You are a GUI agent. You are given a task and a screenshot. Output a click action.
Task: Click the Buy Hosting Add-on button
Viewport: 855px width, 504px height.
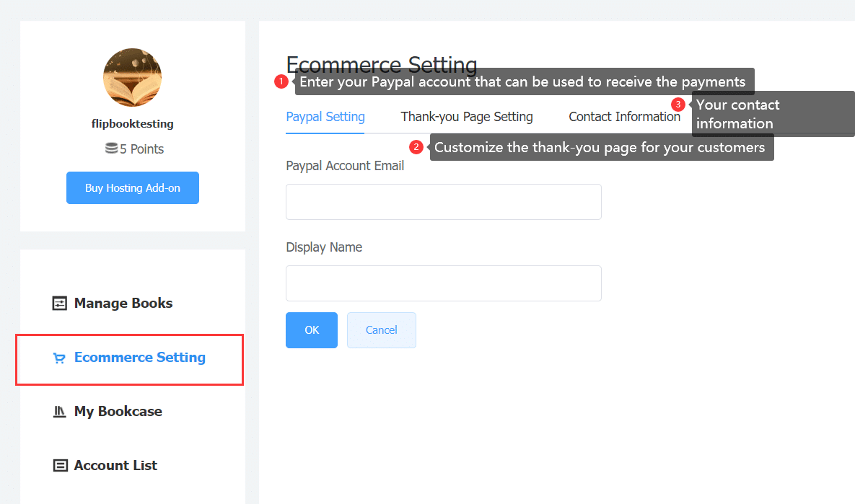point(133,188)
